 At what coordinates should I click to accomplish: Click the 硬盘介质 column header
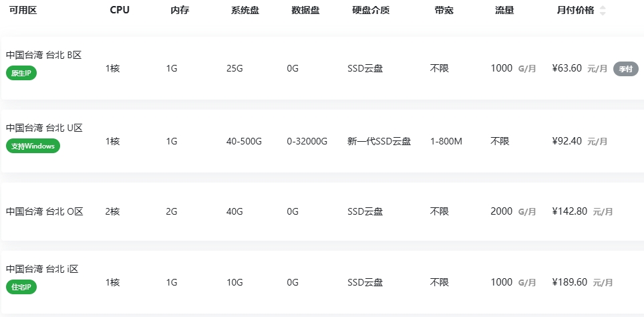pyautogui.click(x=371, y=11)
